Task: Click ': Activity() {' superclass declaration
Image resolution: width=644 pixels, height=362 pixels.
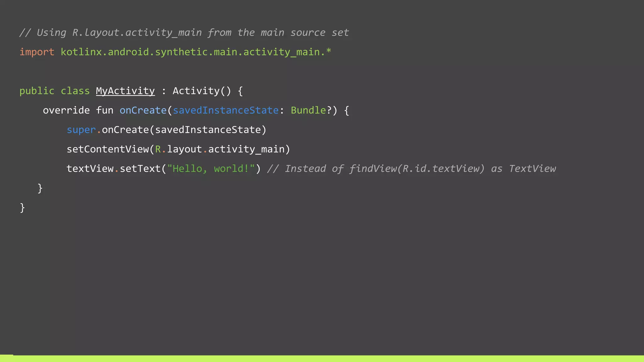Action: point(202,91)
